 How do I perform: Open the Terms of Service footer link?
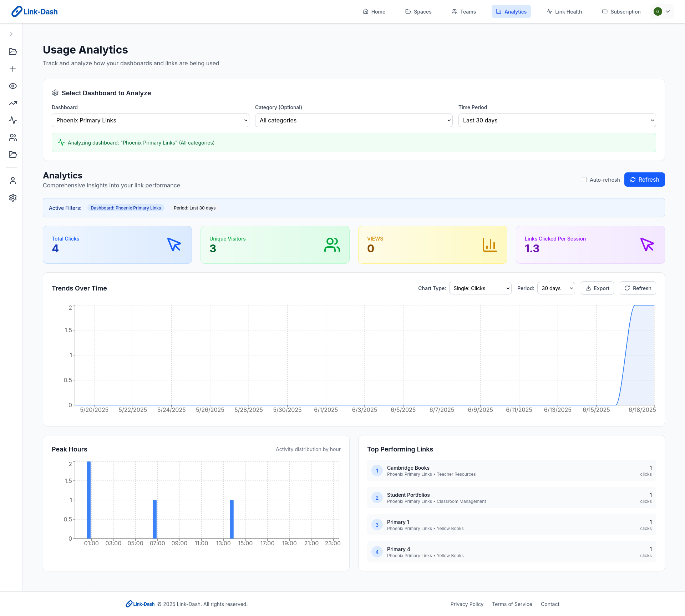coord(512,604)
